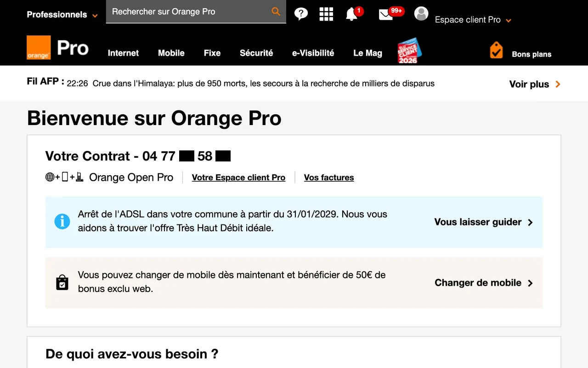Click the orange search magnifier icon
The height and width of the screenshot is (368, 588).
276,11
